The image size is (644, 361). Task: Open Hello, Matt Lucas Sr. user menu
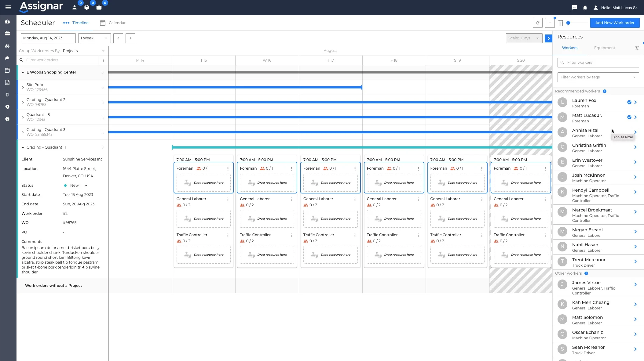tap(616, 8)
